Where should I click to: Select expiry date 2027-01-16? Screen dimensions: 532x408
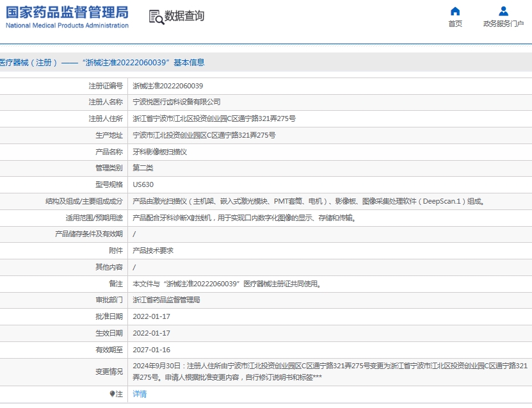click(151, 350)
